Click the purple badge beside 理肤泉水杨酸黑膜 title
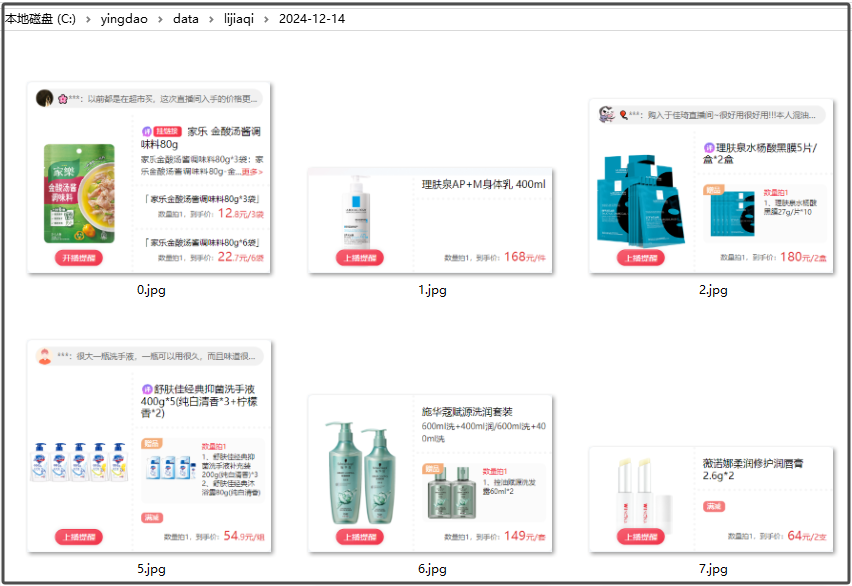 (709, 147)
